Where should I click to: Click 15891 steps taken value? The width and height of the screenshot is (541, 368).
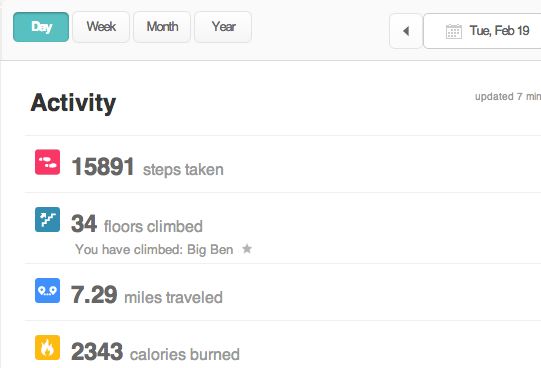click(x=103, y=167)
